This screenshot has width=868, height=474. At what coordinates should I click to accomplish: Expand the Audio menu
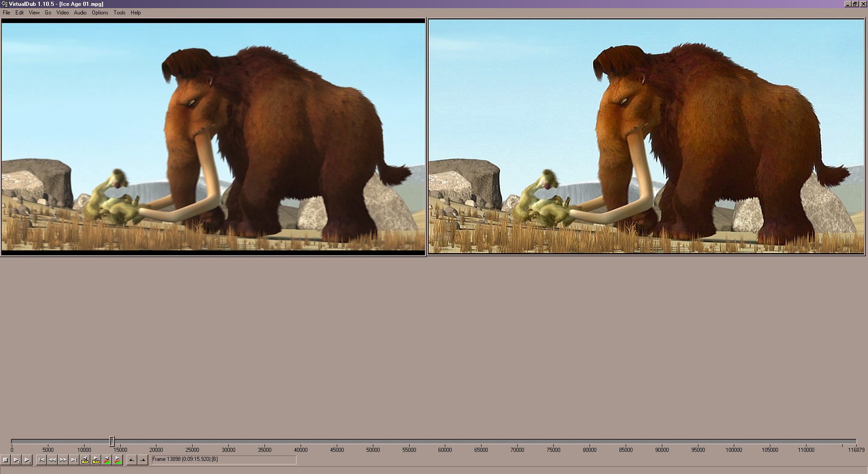[x=80, y=13]
